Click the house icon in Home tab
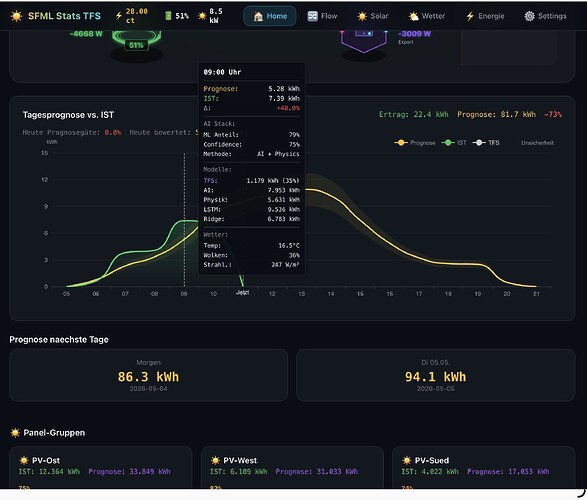 [x=258, y=16]
